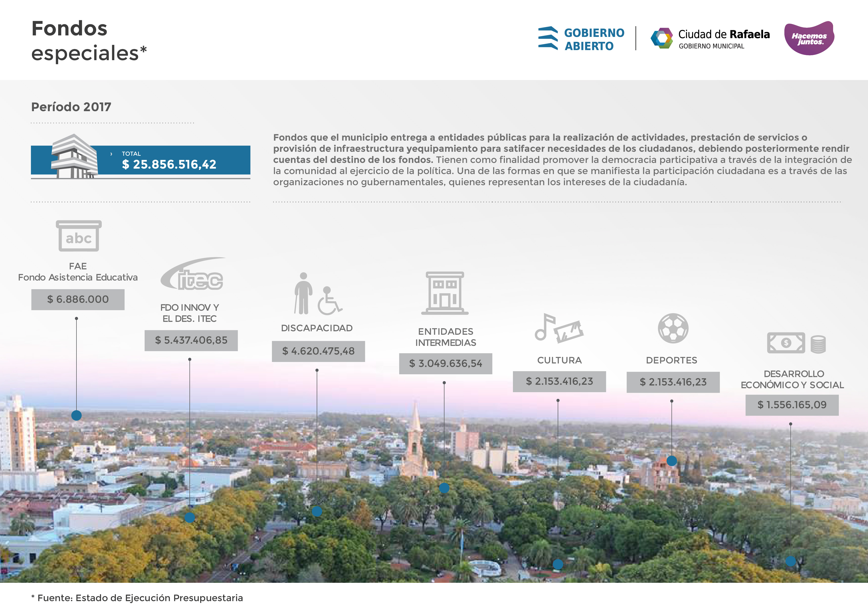
Task: Click the small chevron before TOTAL
Action: pos(111,154)
